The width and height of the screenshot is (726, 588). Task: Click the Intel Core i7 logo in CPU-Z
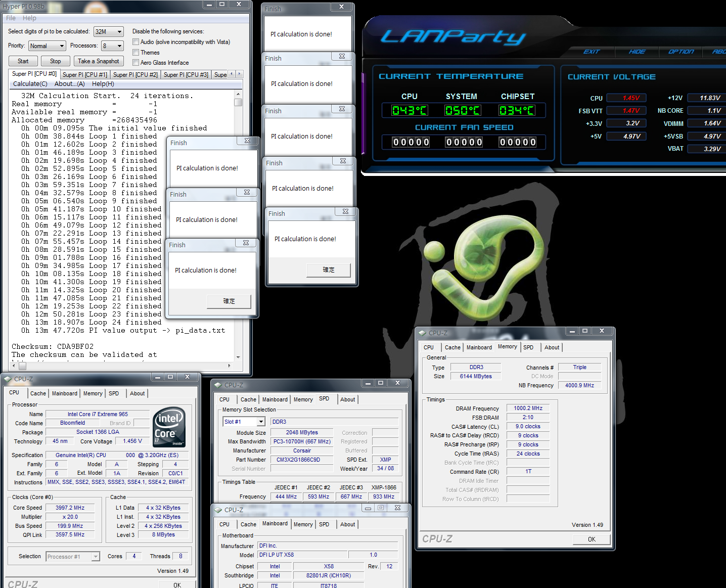click(169, 427)
